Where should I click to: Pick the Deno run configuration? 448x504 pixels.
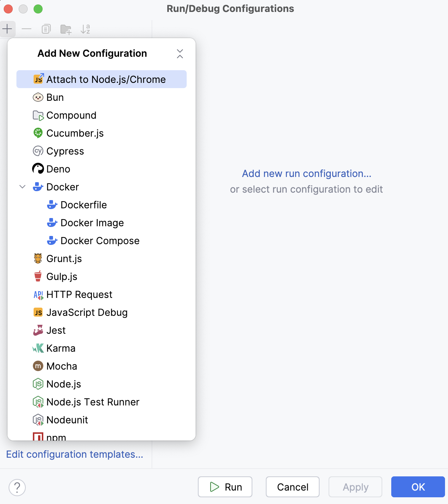pos(58,169)
